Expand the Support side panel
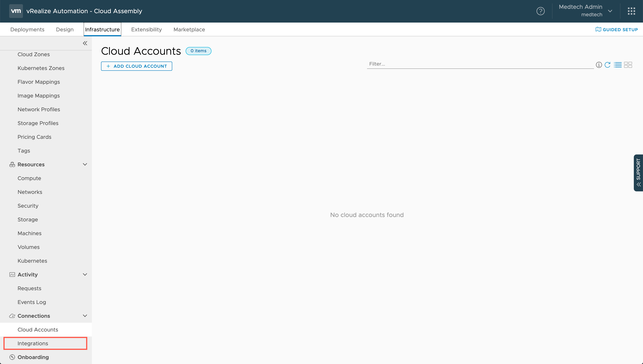The width and height of the screenshot is (643, 364). pyautogui.click(x=638, y=173)
